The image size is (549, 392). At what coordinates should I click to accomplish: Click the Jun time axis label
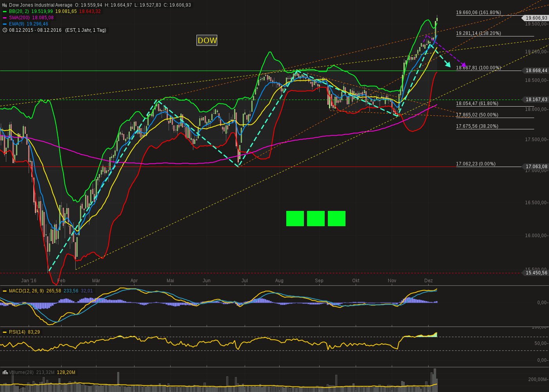pyautogui.click(x=207, y=281)
